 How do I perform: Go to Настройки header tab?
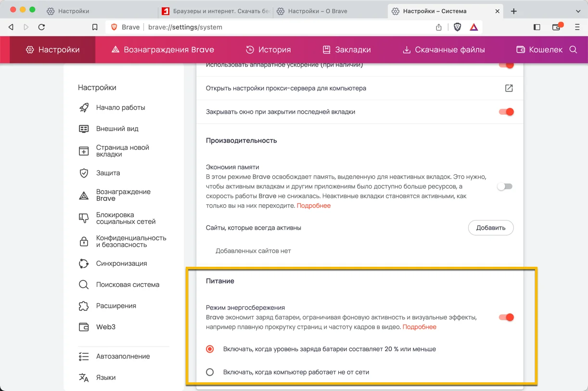coord(53,50)
